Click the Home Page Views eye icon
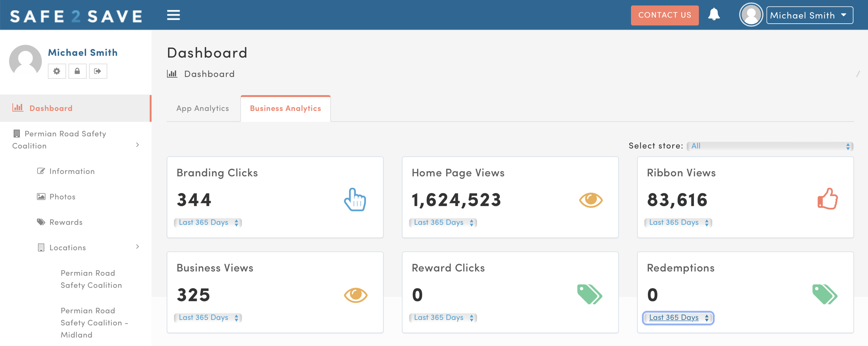The width and height of the screenshot is (868, 346). coord(591,200)
